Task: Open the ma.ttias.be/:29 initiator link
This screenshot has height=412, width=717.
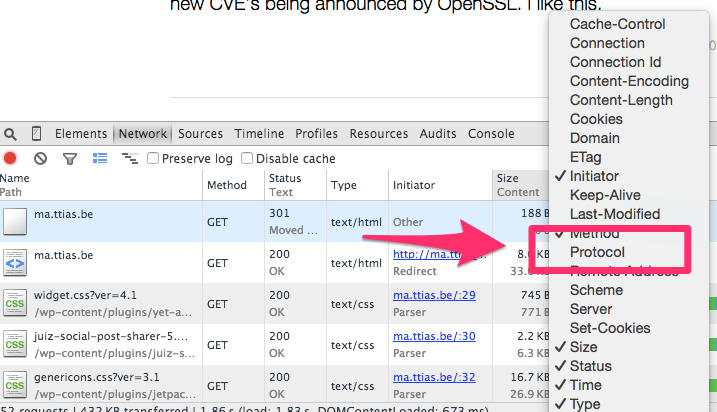Action: pyautogui.click(x=434, y=295)
